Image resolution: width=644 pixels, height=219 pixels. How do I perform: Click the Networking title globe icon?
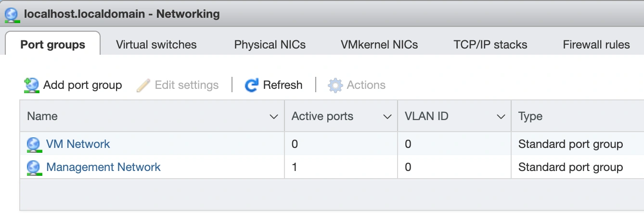point(11,14)
